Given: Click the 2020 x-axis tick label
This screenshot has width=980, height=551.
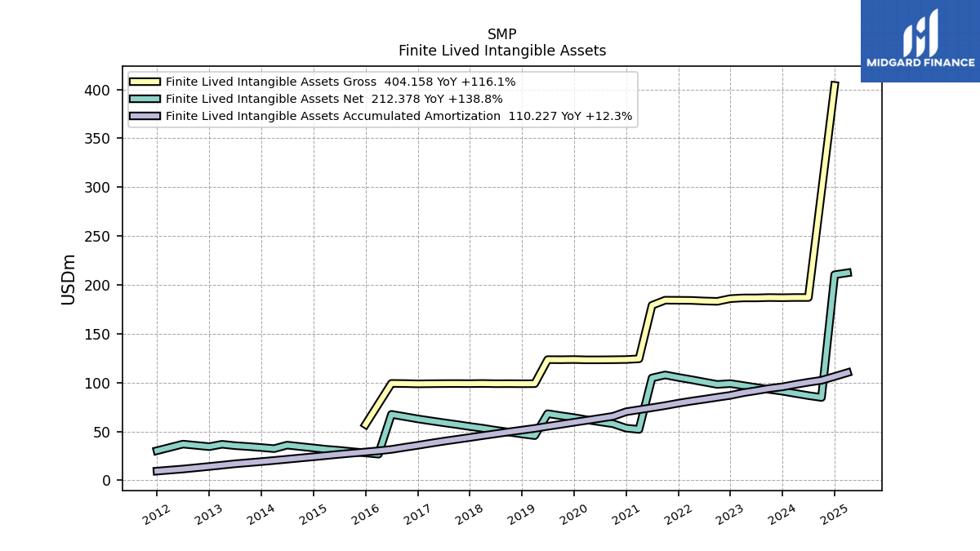Looking at the screenshot, I should click(x=572, y=513).
